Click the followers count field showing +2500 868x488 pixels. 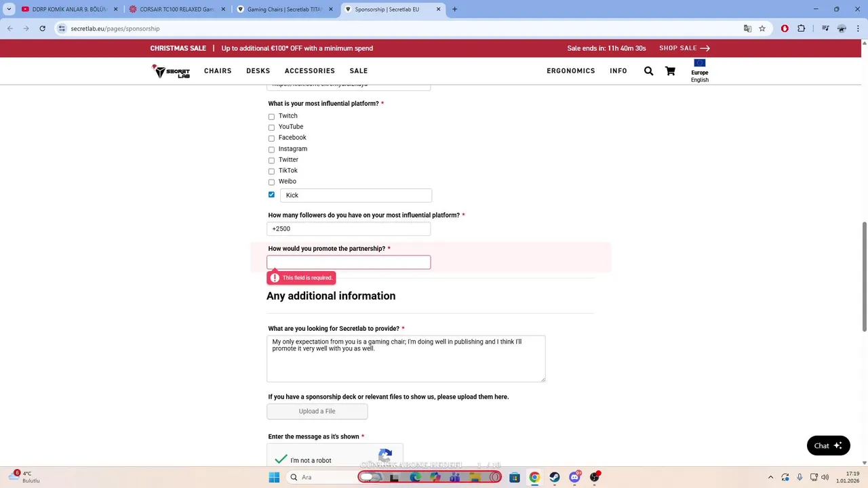click(x=349, y=229)
